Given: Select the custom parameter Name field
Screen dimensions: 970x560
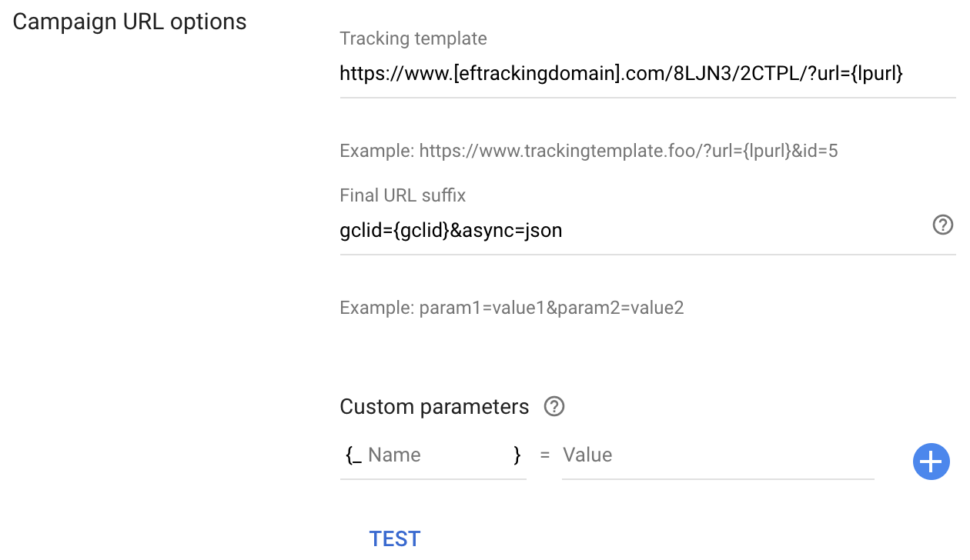Looking at the screenshot, I should click(x=435, y=455).
